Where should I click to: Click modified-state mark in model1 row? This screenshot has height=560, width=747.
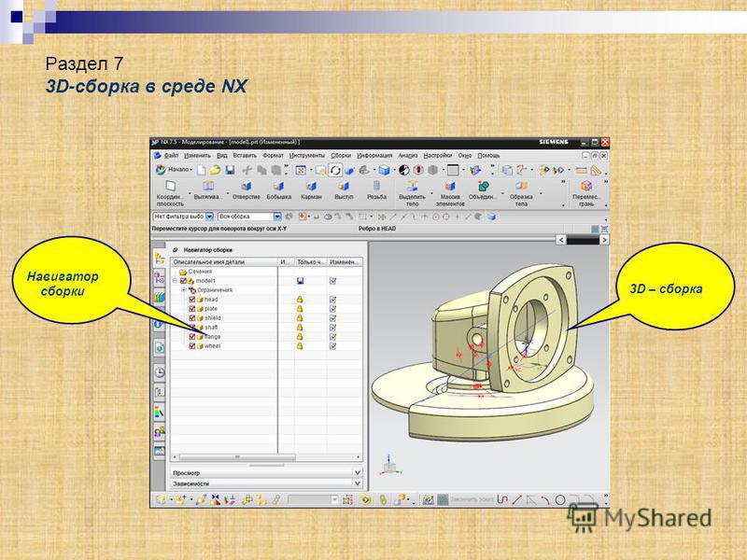[x=332, y=281]
